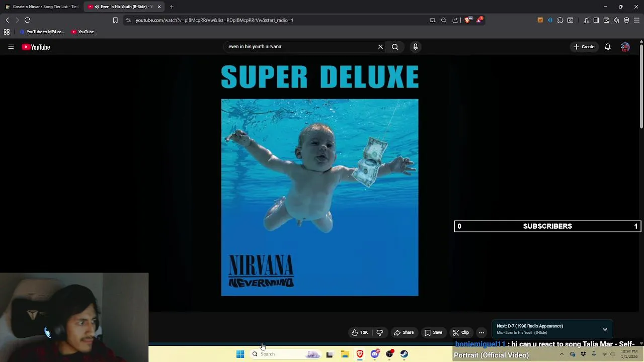644x362 pixels.
Task: Open YouTube to MP4 bookmark
Action: (42, 32)
